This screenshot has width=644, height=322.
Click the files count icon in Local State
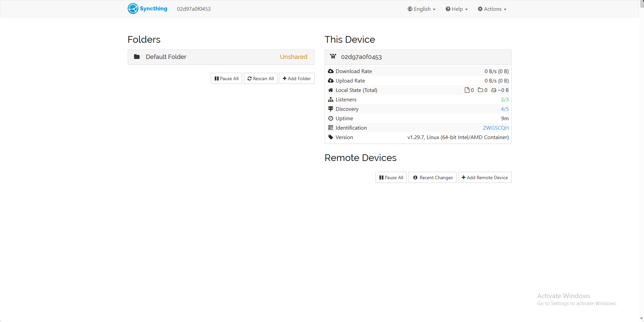click(x=467, y=90)
